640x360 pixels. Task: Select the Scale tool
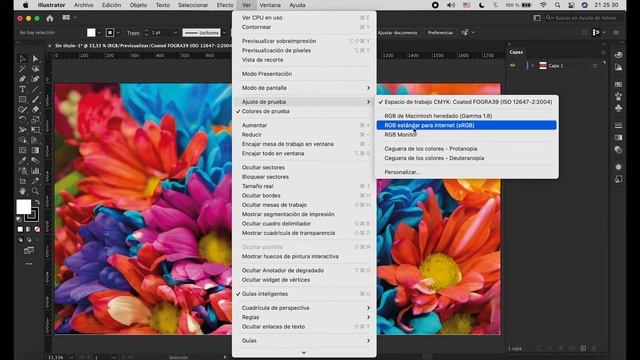[36, 120]
